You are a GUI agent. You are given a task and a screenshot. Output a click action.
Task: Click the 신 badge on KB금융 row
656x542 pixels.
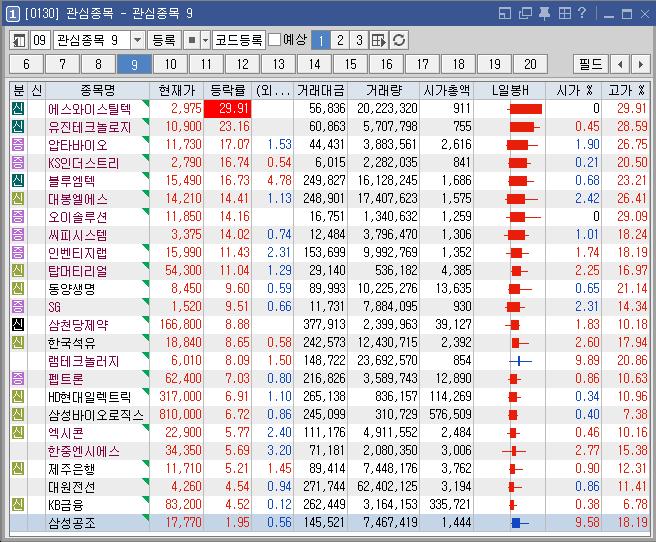click(18, 504)
